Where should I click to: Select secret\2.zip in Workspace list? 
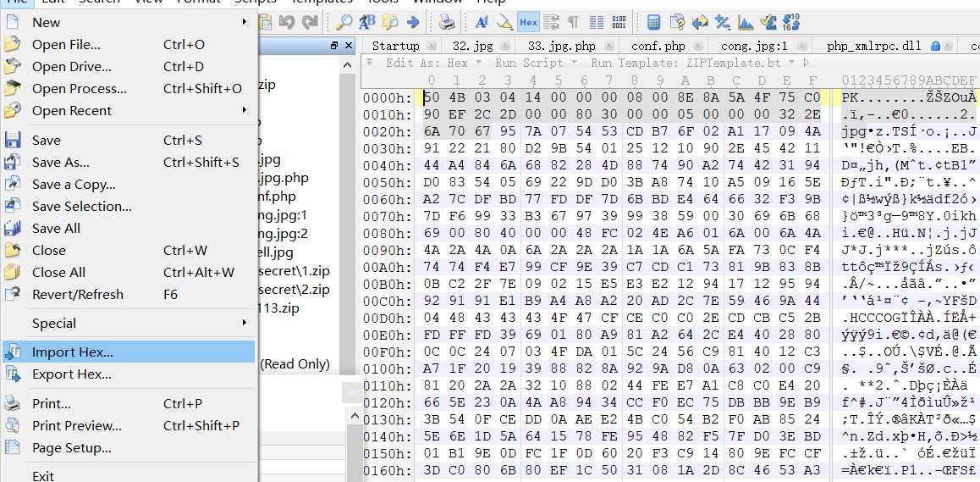coord(295,290)
